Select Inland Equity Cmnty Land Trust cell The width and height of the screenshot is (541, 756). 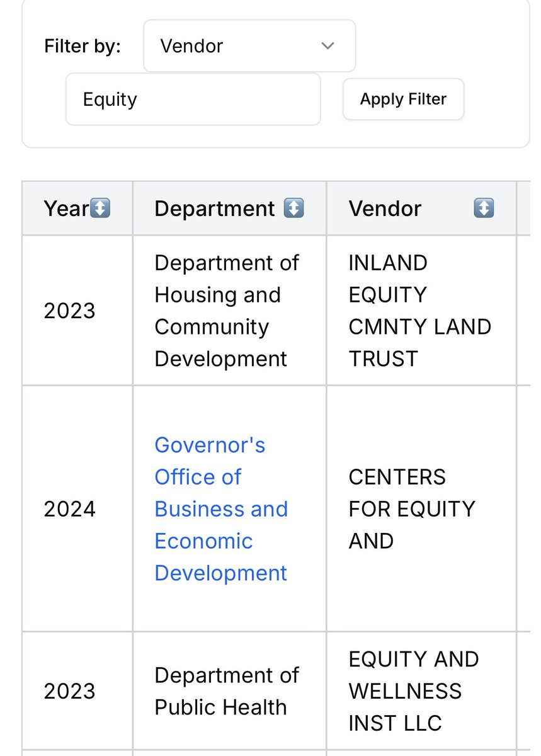(x=421, y=311)
